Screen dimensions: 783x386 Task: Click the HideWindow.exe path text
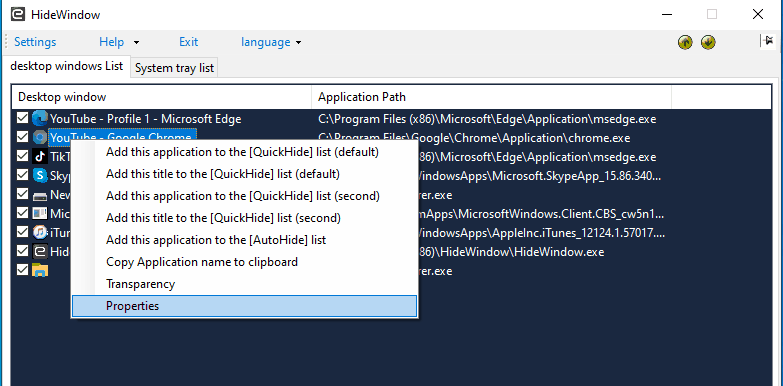pos(511,252)
